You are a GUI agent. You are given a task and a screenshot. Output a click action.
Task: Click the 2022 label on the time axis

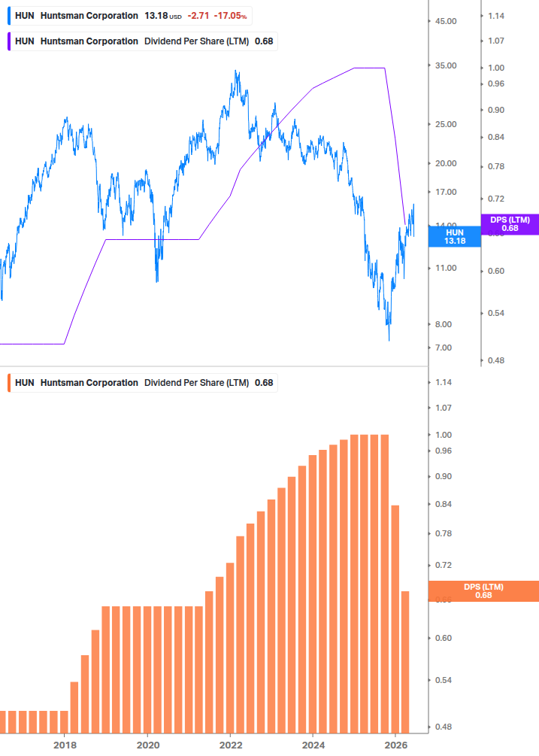pos(231,745)
